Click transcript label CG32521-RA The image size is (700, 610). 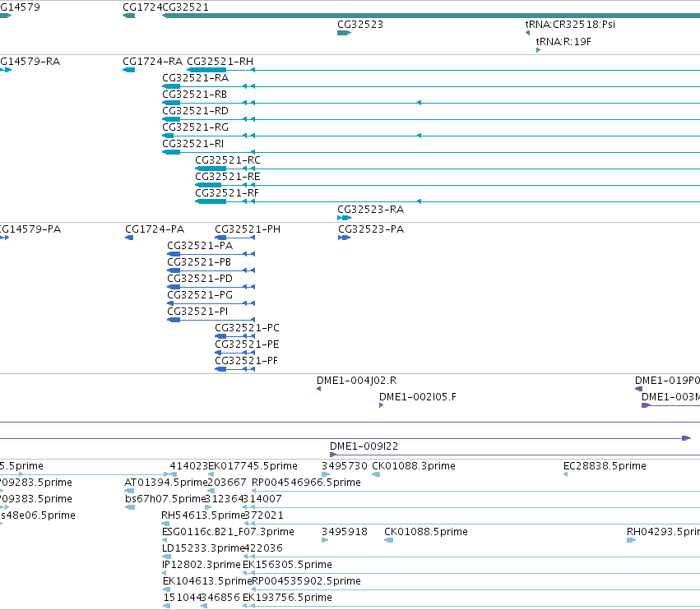196,77
